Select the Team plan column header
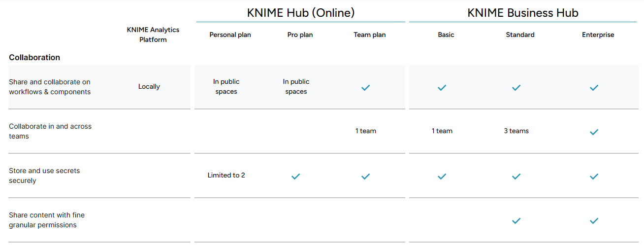644x248 pixels. click(x=369, y=35)
